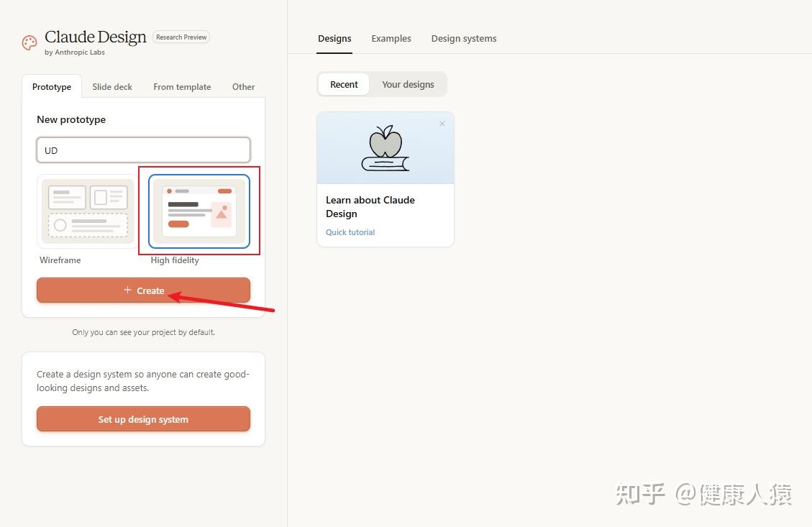The width and height of the screenshot is (812, 527).
Task: Open the From template tab
Action: (x=182, y=87)
